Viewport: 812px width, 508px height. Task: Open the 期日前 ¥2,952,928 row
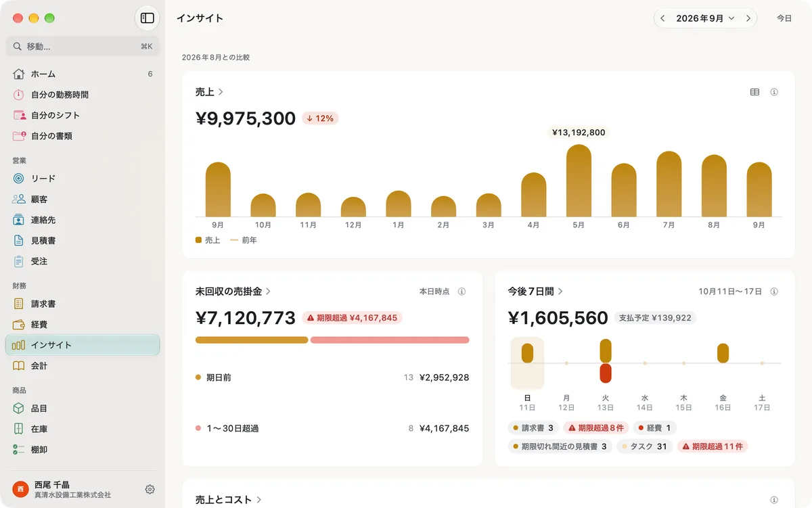332,377
